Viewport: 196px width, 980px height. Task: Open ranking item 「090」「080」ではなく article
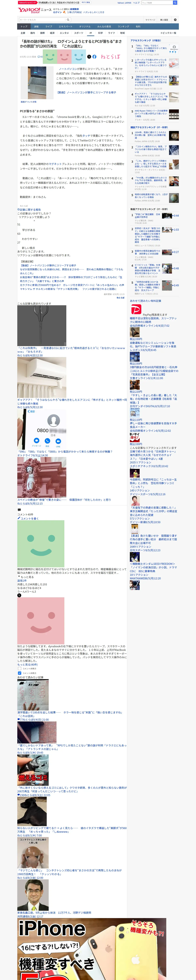coord(151,48)
